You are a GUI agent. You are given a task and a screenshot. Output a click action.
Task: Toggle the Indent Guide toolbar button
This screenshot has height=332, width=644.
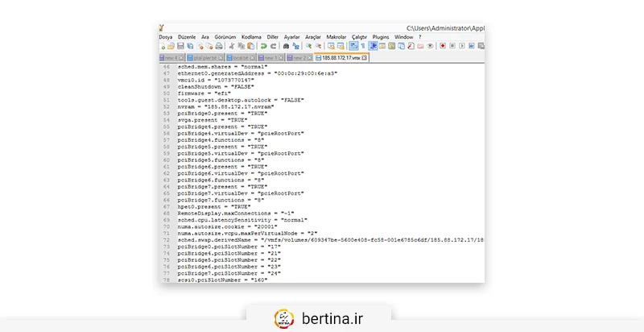(372, 47)
